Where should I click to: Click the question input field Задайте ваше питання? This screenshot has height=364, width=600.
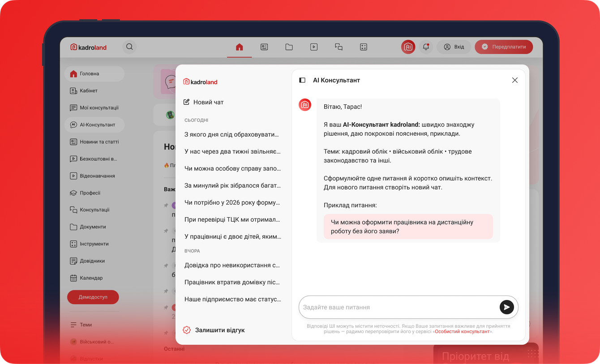(x=394, y=307)
